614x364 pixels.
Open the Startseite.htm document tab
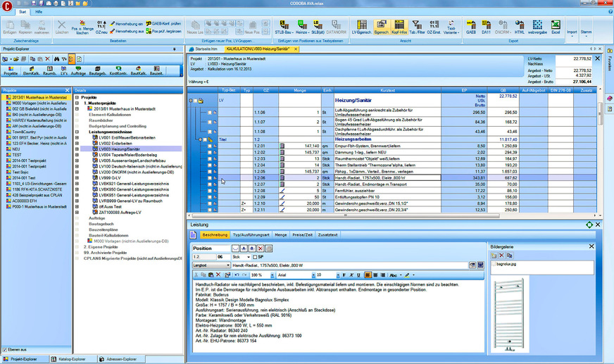207,50
